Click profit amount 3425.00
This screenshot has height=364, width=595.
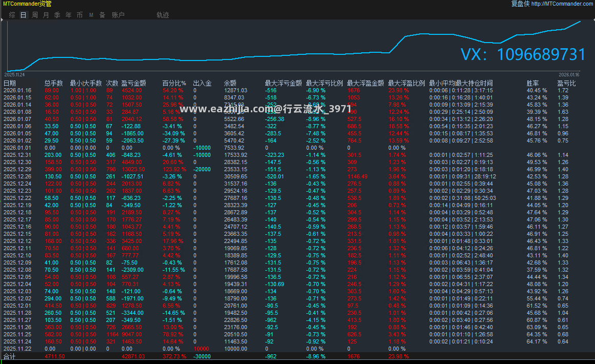pyautogui.click(x=132, y=241)
